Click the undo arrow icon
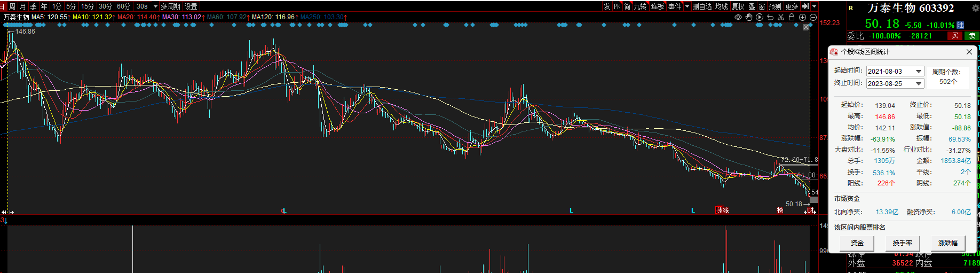This screenshot has height=273, width=980. click(770, 17)
